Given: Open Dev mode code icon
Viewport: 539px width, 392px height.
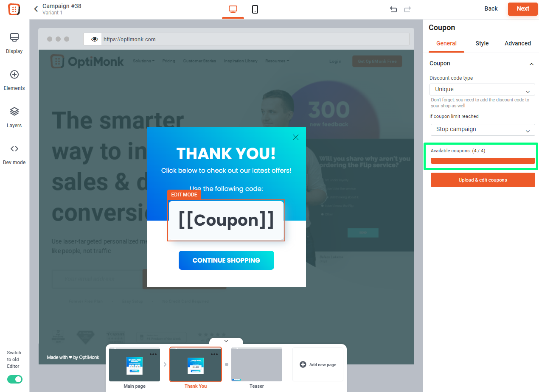Looking at the screenshot, I should point(14,149).
